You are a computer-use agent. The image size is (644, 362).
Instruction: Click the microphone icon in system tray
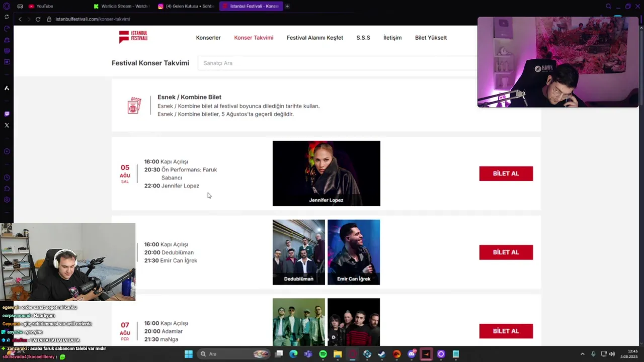click(593, 354)
